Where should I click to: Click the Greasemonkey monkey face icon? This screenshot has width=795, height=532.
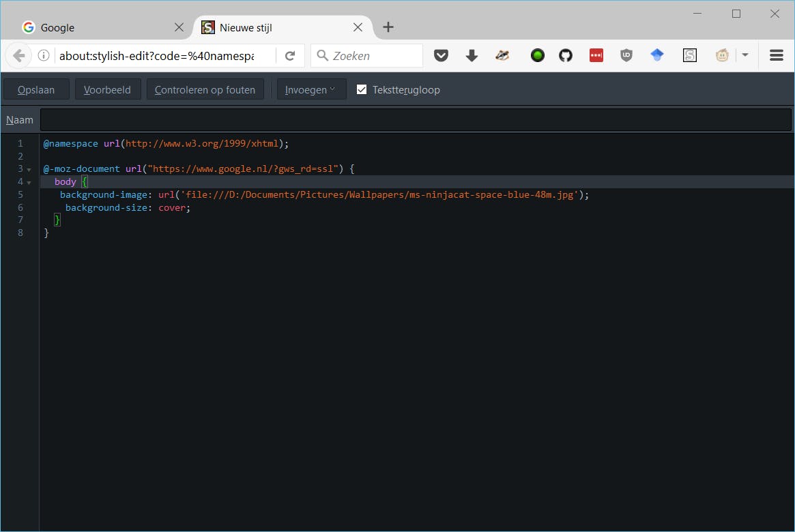pyautogui.click(x=722, y=56)
